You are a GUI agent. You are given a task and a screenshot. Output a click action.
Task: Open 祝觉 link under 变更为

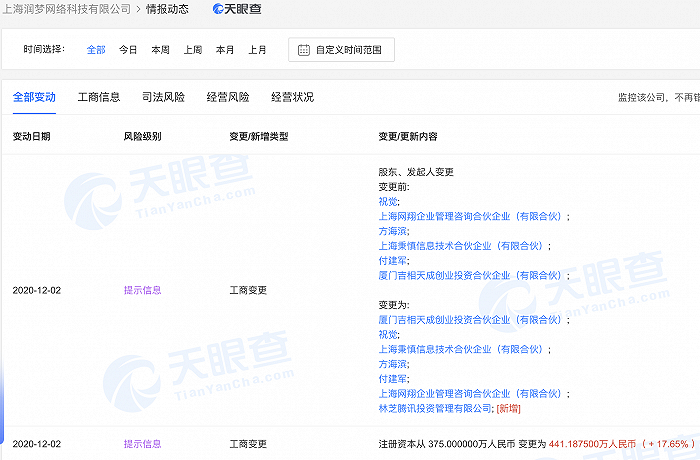click(x=388, y=335)
